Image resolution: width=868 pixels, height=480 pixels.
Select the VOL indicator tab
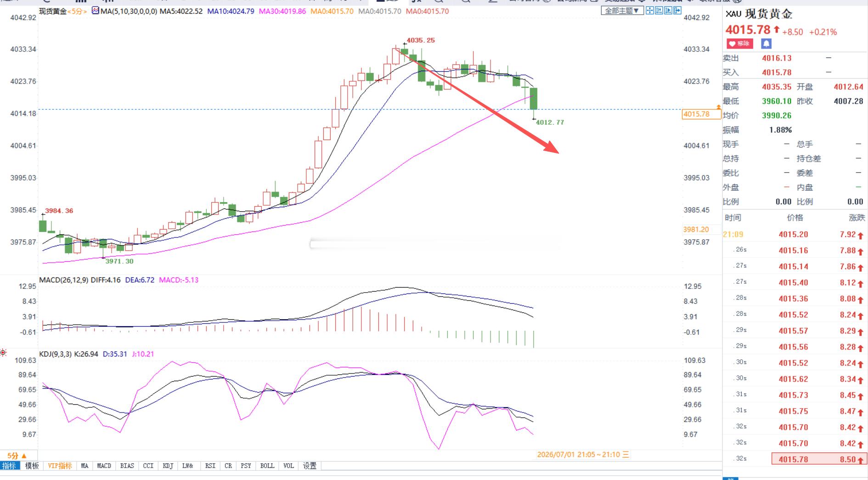pyautogui.click(x=288, y=466)
